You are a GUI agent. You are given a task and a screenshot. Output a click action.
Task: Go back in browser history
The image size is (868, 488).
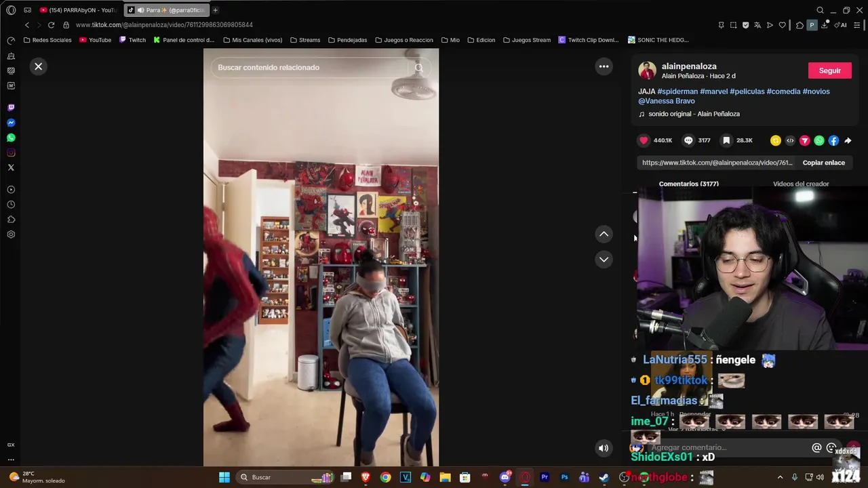click(x=27, y=25)
